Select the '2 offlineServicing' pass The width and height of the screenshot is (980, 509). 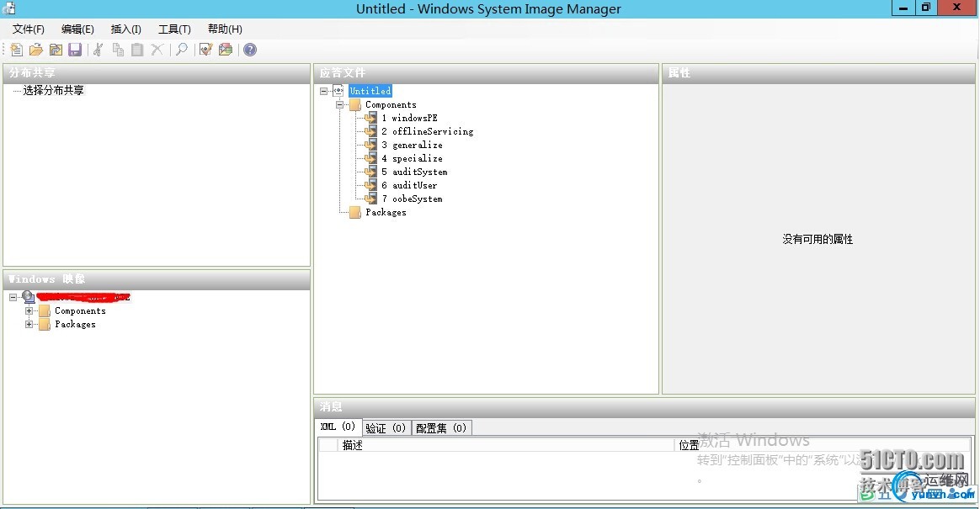tap(428, 132)
